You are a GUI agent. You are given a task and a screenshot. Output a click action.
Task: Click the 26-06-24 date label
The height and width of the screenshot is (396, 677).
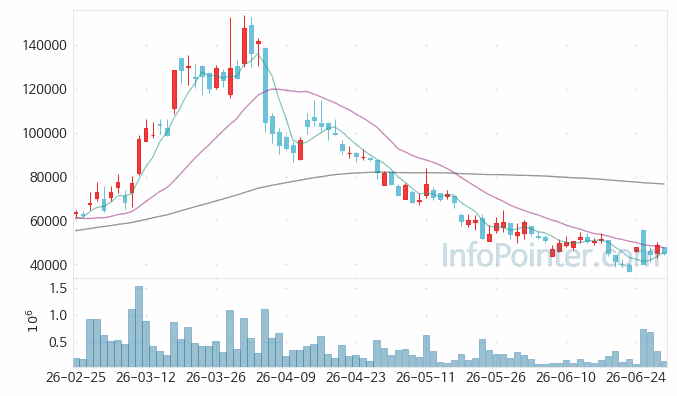pos(636,377)
